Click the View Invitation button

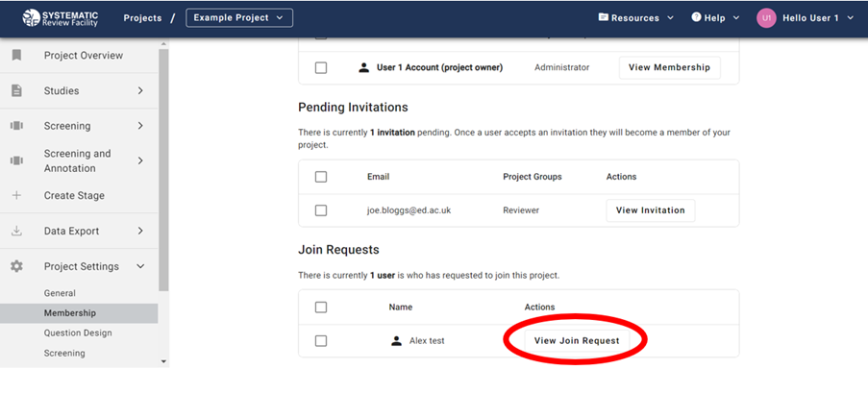[650, 210]
